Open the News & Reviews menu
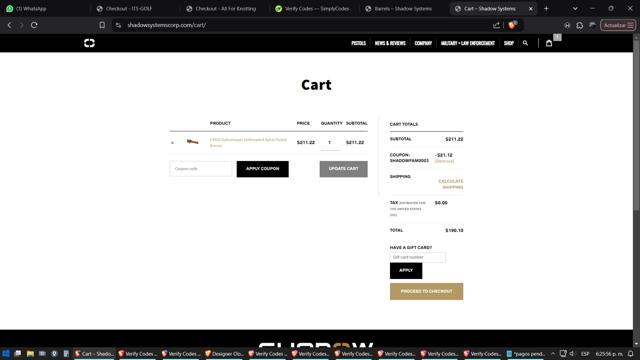This screenshot has height=360, width=640. coord(390,43)
